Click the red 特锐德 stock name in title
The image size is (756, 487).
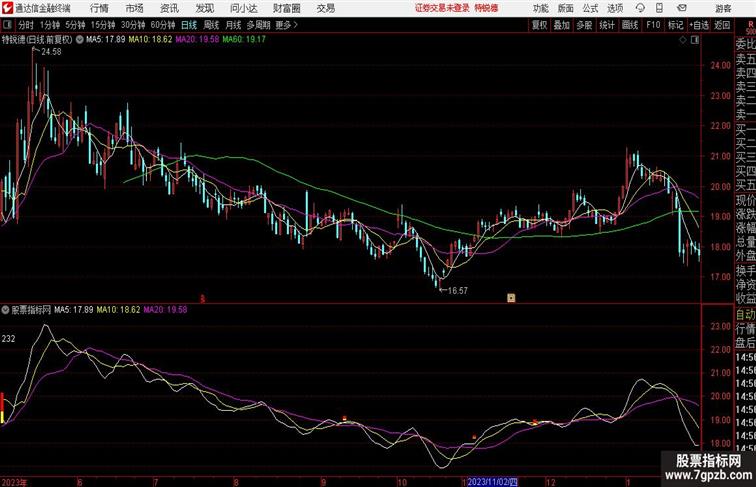[486, 8]
